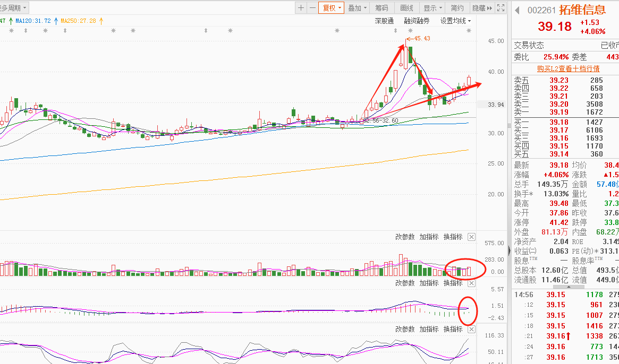Zoom in the chart with the plus button
This screenshot has width=619, height=364.
pos(301,8)
